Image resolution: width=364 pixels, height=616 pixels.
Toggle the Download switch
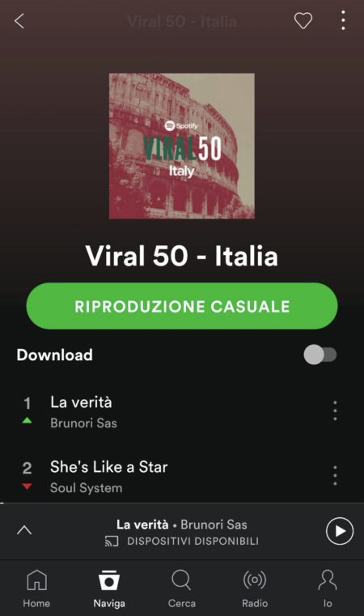[320, 355]
